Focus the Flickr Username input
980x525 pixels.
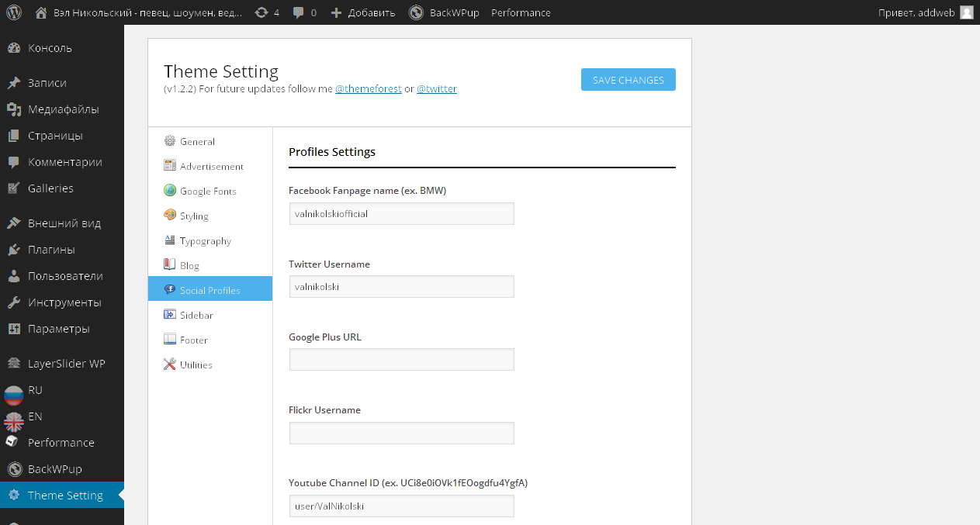401,433
